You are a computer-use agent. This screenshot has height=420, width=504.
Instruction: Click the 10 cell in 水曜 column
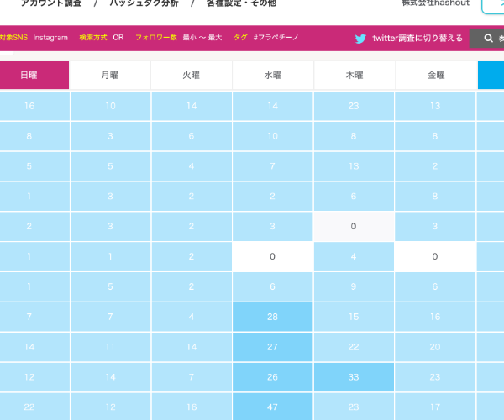pyautogui.click(x=272, y=136)
